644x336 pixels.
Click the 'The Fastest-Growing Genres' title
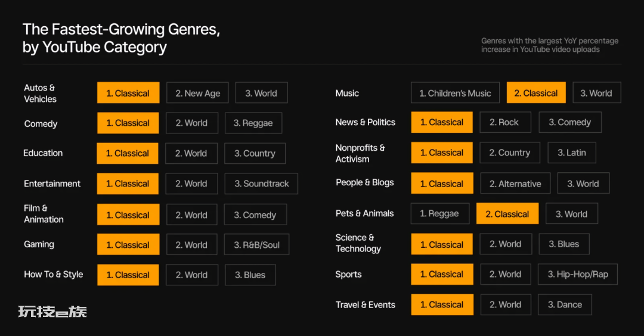[x=121, y=38]
